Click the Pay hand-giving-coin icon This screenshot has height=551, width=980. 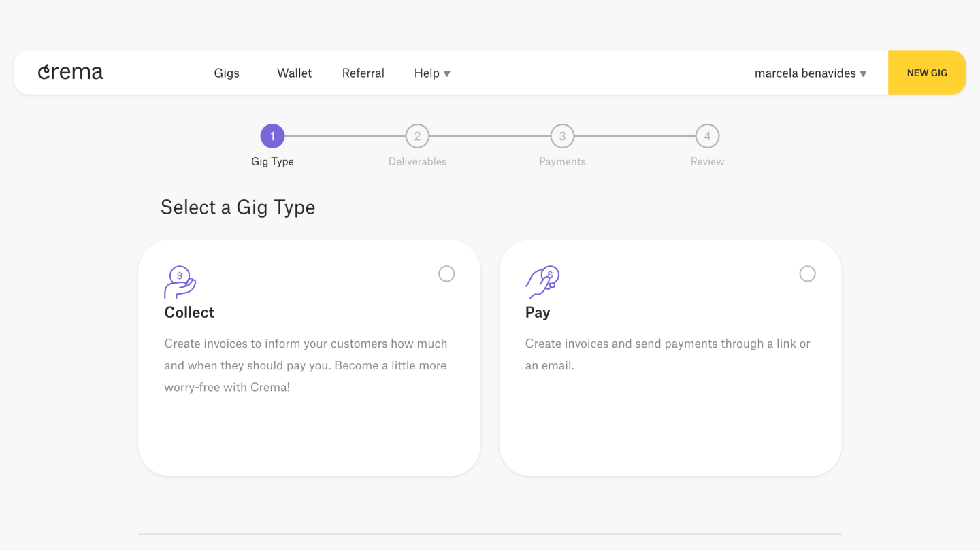[x=542, y=282]
